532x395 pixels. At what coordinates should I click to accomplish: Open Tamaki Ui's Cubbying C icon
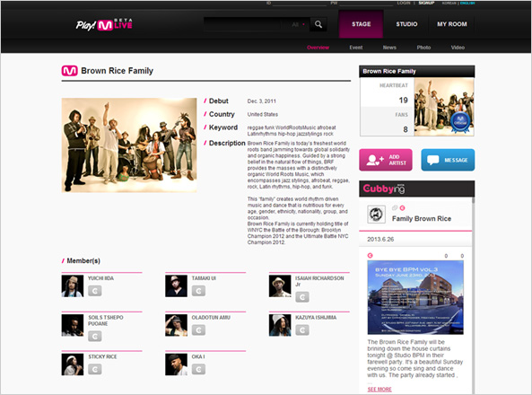pos(198,291)
